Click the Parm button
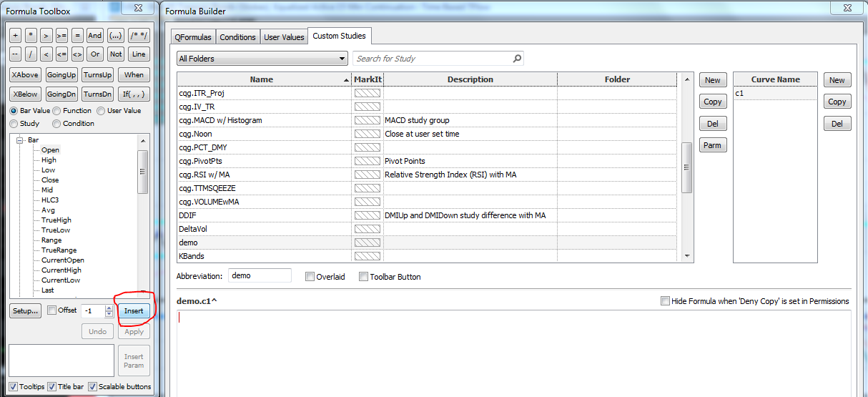868x397 pixels. pyautogui.click(x=713, y=145)
